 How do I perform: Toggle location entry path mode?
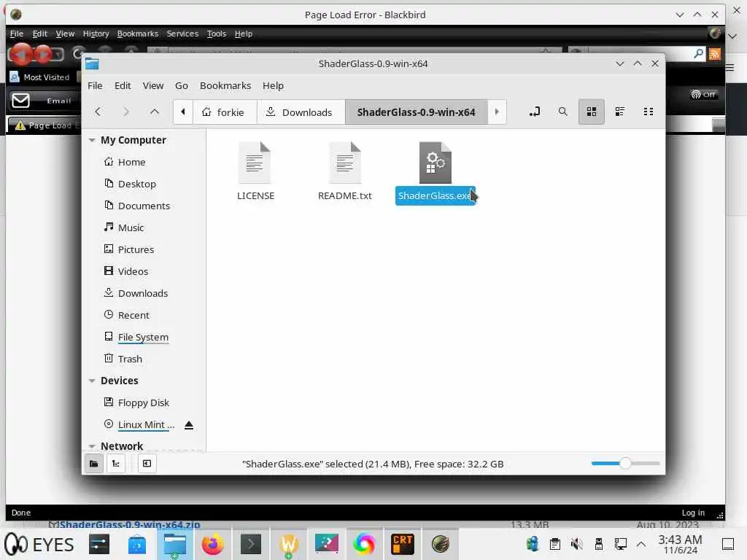(x=535, y=112)
